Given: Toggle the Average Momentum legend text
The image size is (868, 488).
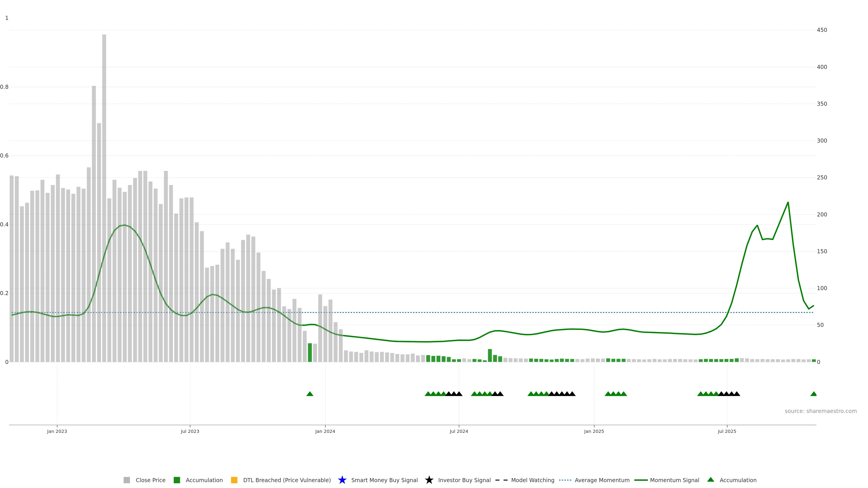Looking at the screenshot, I should click(x=602, y=480).
